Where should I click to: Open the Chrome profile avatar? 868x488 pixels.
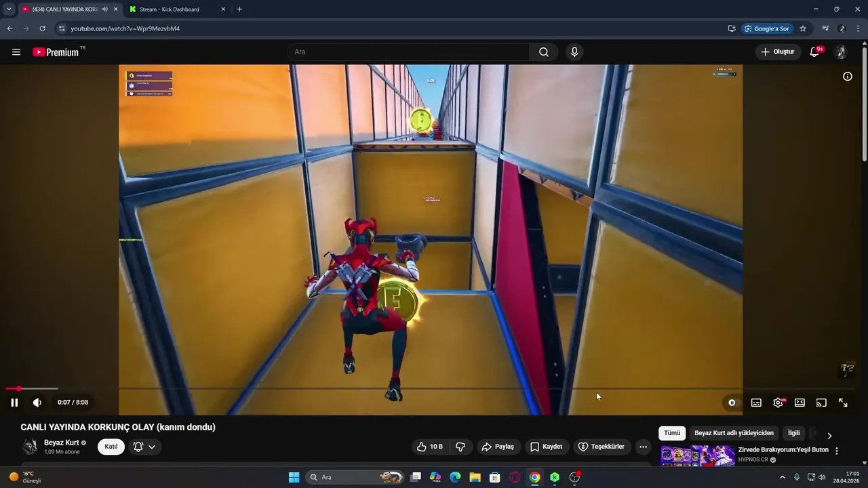[x=842, y=28]
